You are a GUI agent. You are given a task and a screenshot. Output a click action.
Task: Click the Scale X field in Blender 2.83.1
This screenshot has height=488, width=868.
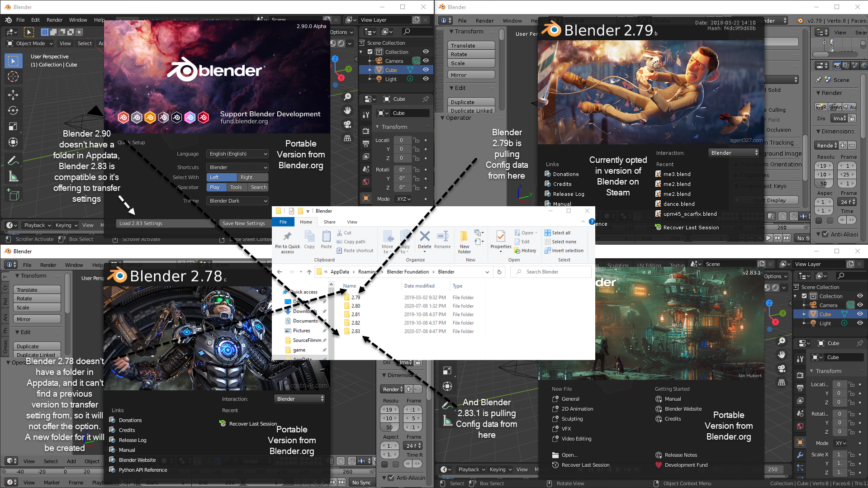pyautogui.click(x=839, y=455)
